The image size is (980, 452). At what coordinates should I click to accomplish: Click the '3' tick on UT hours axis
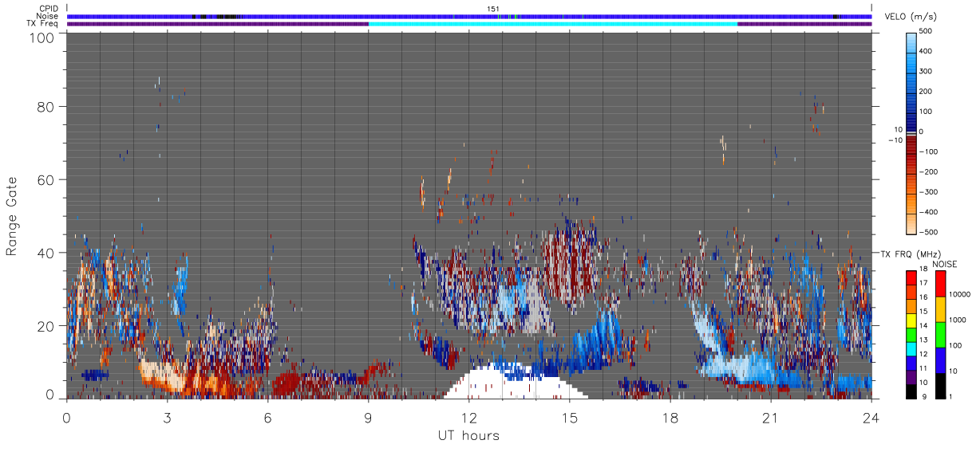(x=168, y=417)
